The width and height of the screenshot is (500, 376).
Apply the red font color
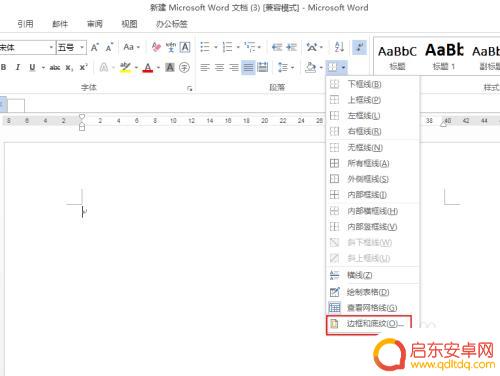pyautogui.click(x=148, y=68)
